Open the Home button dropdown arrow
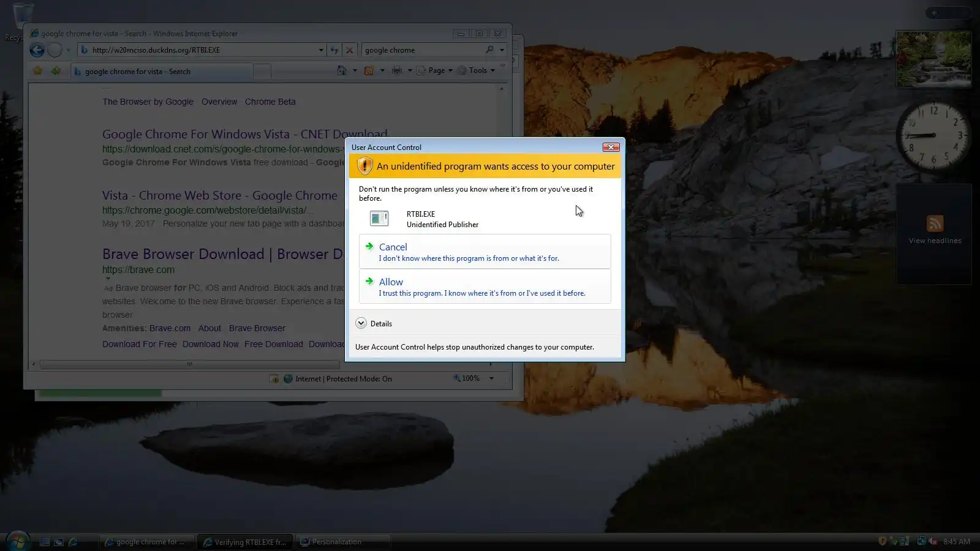 click(355, 70)
